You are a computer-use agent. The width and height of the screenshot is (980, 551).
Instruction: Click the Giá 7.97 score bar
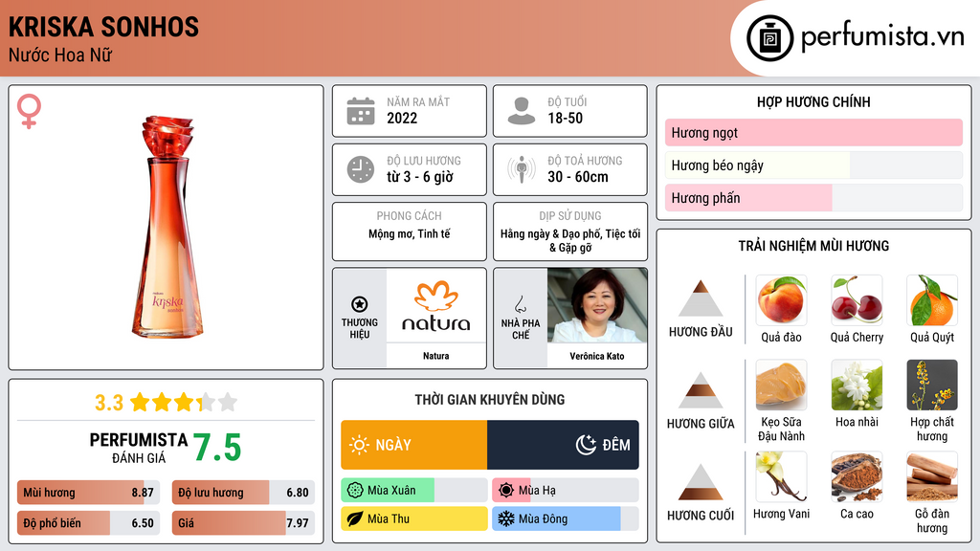click(243, 523)
